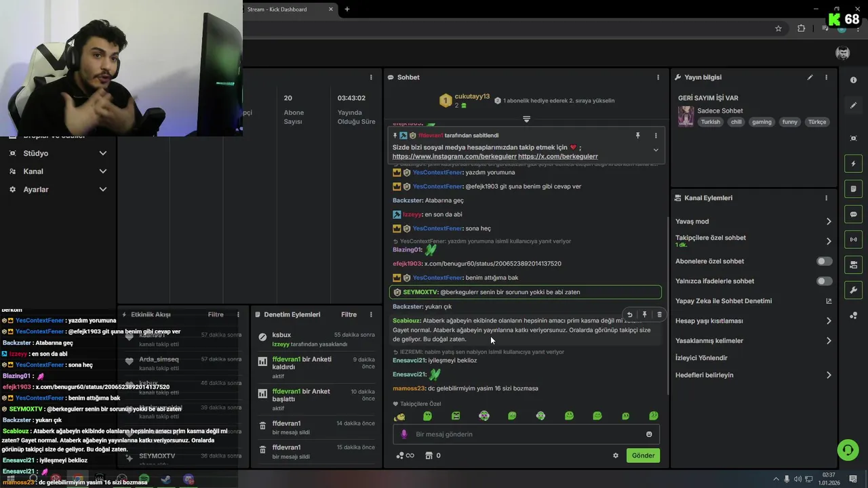Viewport: 868px width, 488px height.
Task: Click the Türkçe stream tag
Action: (x=817, y=122)
